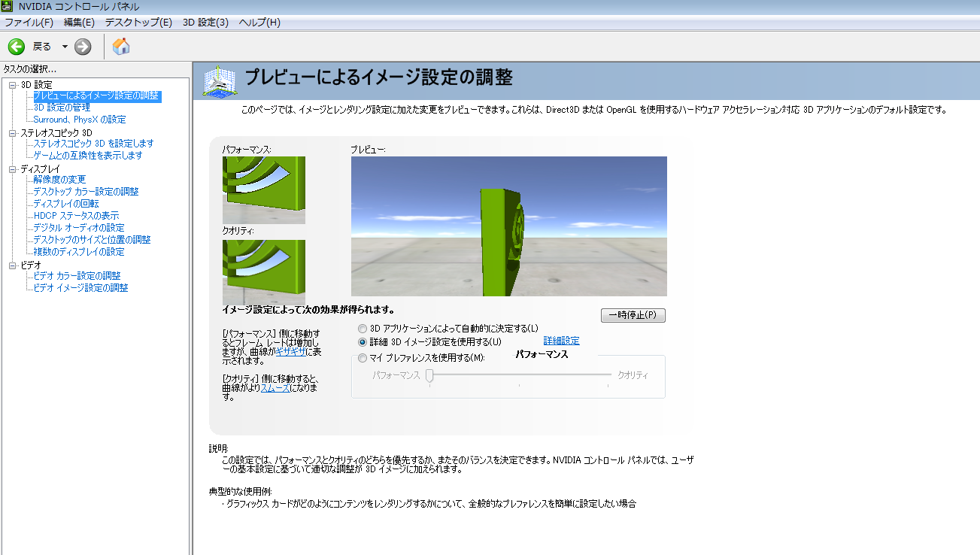Select 詳細 3D イメージ設定を使用する radio button

click(x=363, y=341)
